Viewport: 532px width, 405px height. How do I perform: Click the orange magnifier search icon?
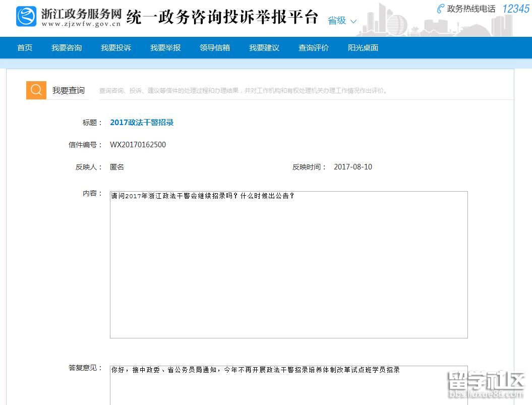point(36,90)
